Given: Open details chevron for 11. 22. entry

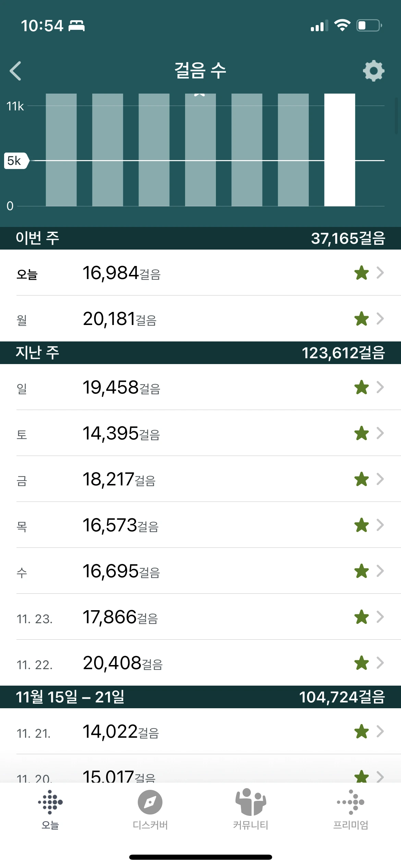Looking at the screenshot, I should (380, 663).
